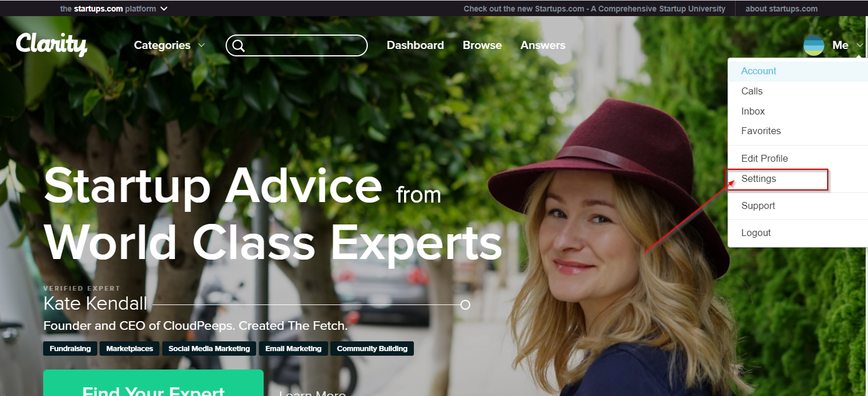Click the user avatar icon beside Me
Viewport: 868px width, 396px height.
814,45
